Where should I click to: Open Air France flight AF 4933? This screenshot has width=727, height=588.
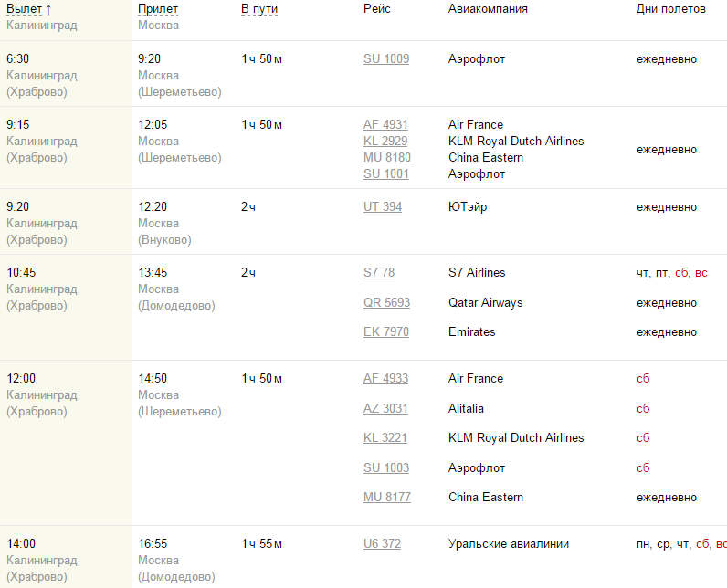point(385,379)
